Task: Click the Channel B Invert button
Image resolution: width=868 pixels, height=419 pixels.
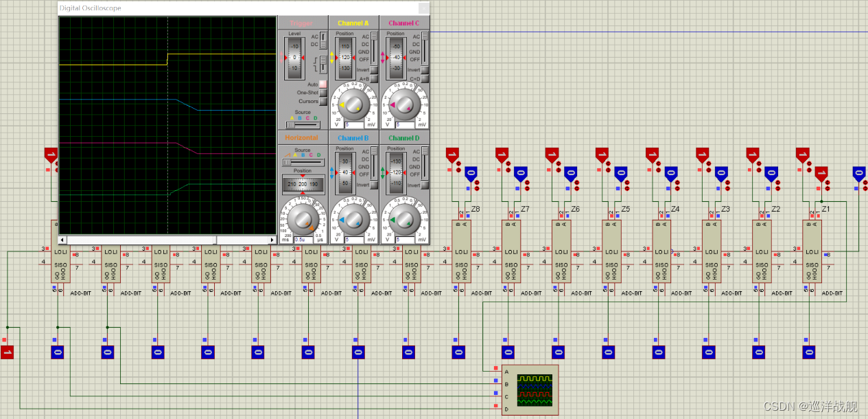Action: coord(374,185)
